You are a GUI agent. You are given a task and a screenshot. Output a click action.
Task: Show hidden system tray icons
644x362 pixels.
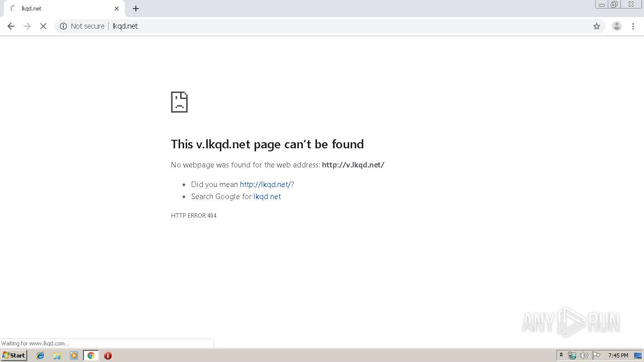click(x=561, y=355)
